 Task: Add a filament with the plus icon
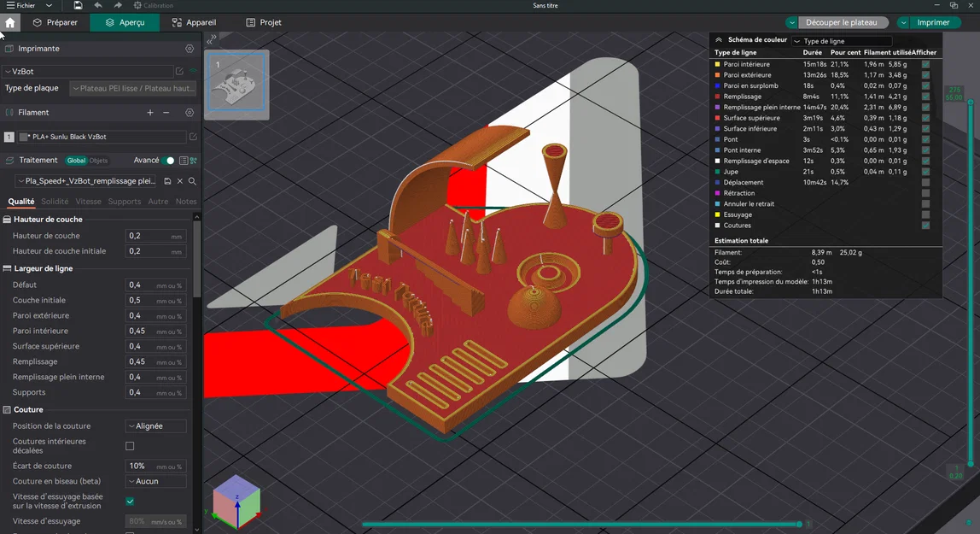pyautogui.click(x=150, y=112)
